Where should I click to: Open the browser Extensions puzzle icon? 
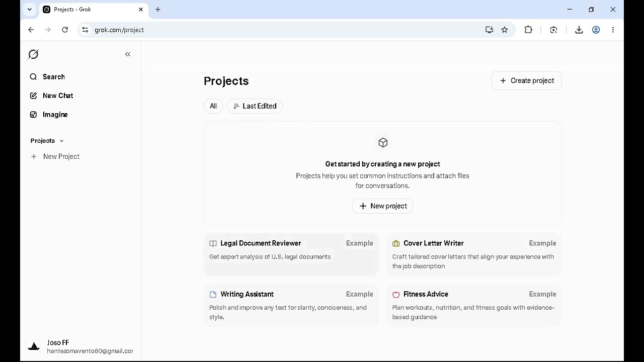click(528, 30)
